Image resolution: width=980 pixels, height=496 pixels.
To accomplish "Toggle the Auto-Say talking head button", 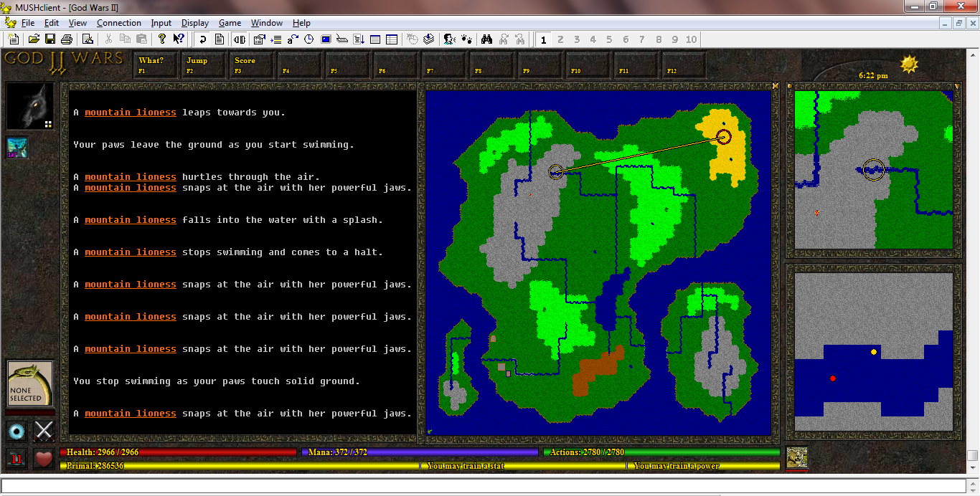I will point(449,39).
